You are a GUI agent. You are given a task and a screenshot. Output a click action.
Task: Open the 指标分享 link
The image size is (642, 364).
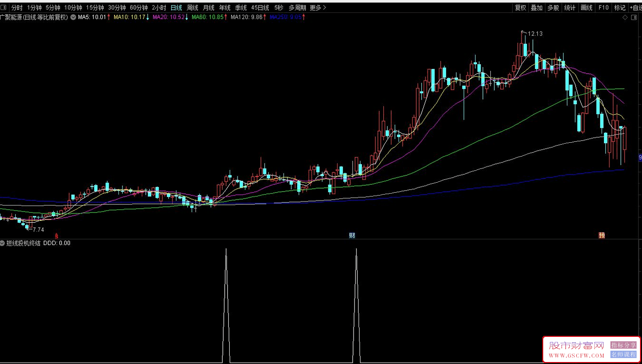click(624, 345)
